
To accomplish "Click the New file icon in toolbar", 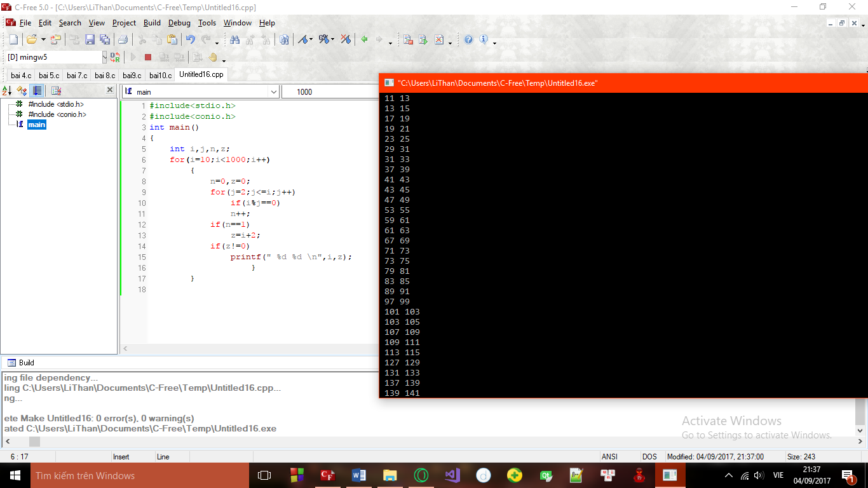I will pyautogui.click(x=13, y=39).
